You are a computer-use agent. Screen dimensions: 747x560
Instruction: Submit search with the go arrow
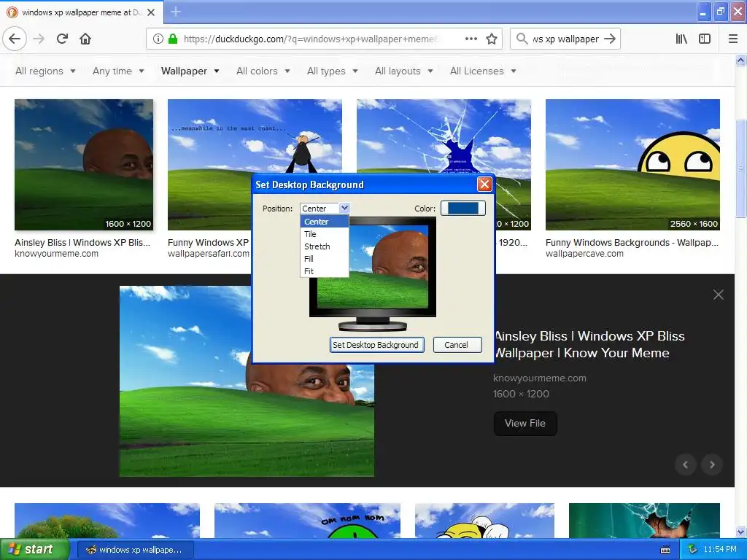[x=610, y=39]
